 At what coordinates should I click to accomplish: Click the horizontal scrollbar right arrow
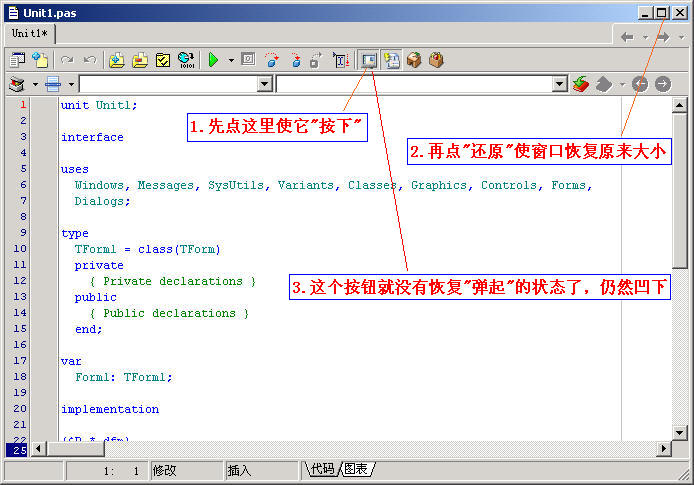coord(663,448)
